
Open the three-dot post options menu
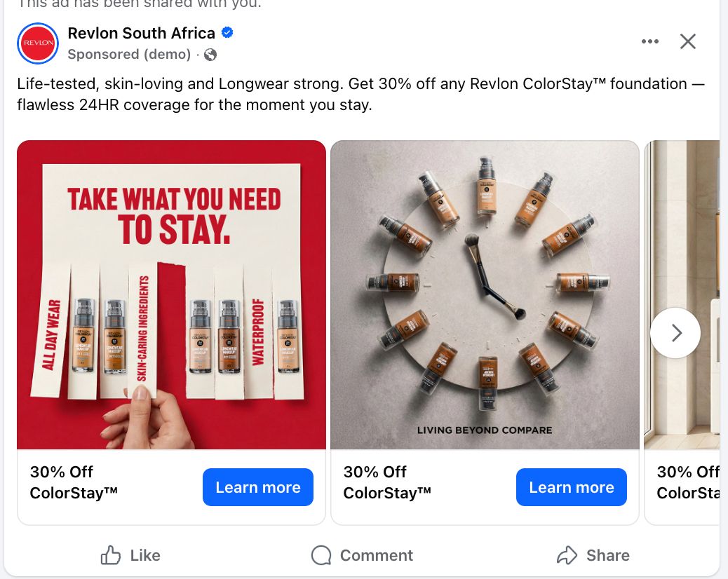[649, 41]
